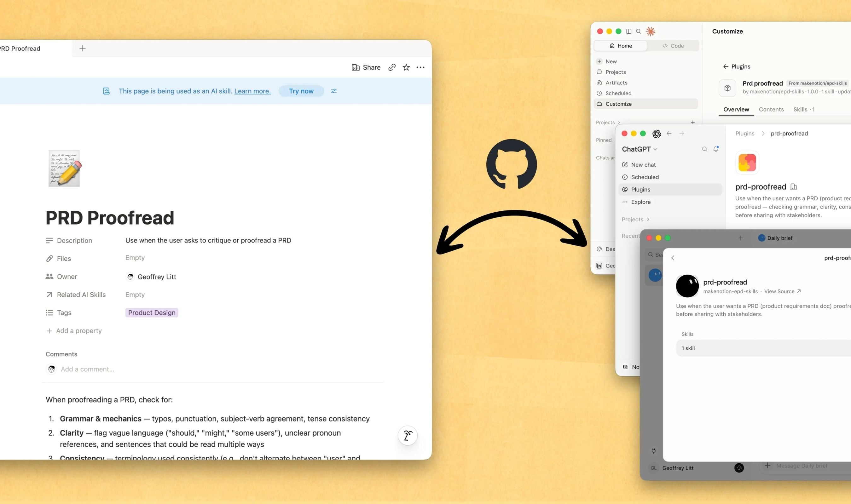Click the forward arrow in ChatGPT window title bar
This screenshot has width=851, height=504.
pos(681,134)
